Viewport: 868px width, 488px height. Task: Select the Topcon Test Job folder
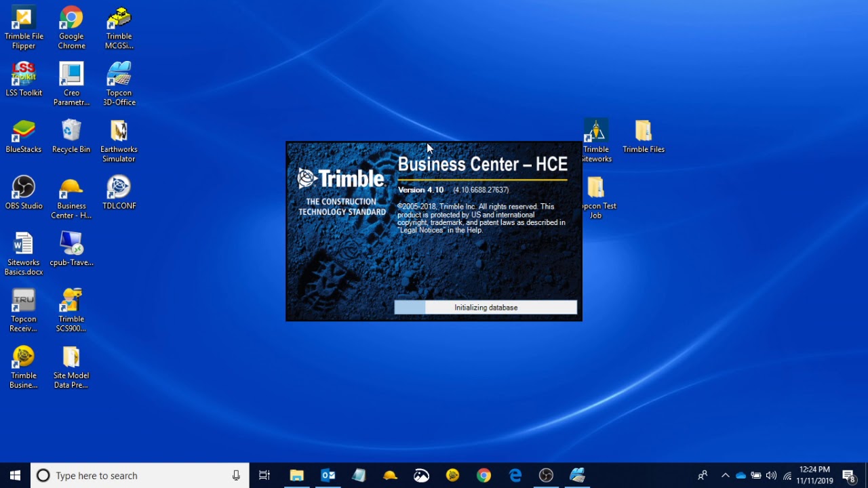(x=596, y=198)
